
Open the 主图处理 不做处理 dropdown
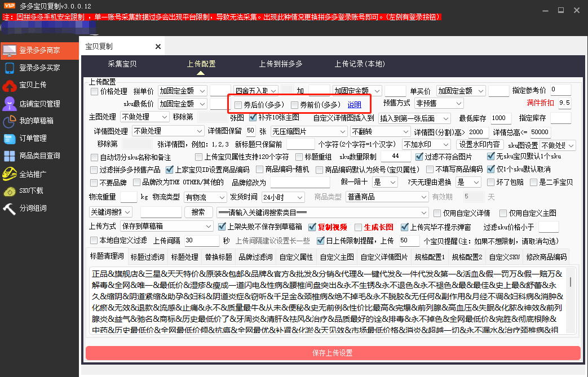click(144, 117)
